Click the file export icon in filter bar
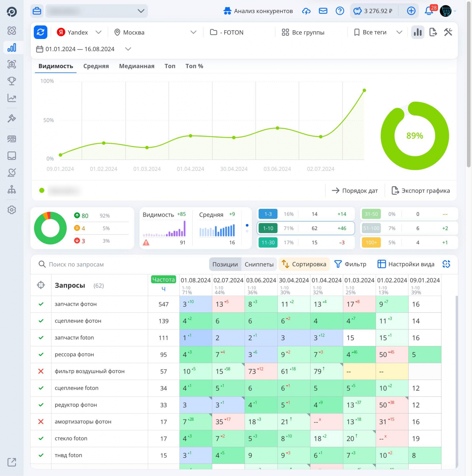 pyautogui.click(x=433, y=32)
